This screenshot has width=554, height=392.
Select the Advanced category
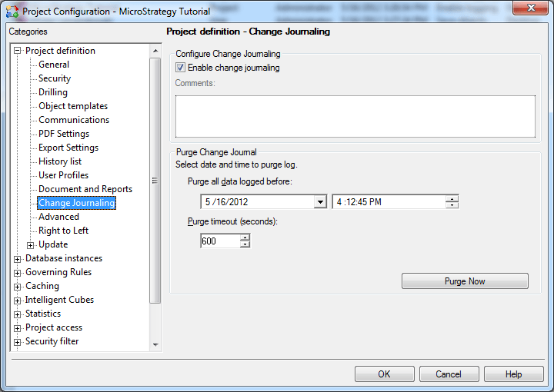pyautogui.click(x=58, y=217)
